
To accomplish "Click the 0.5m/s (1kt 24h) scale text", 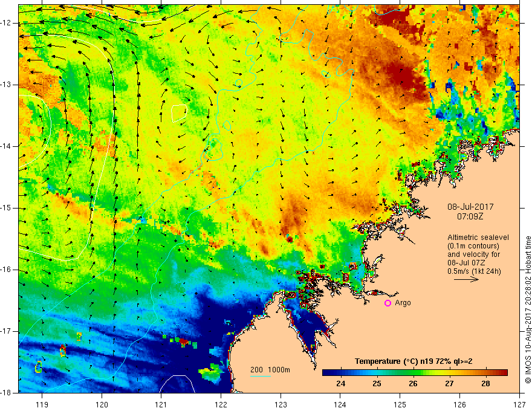I will (x=475, y=271).
